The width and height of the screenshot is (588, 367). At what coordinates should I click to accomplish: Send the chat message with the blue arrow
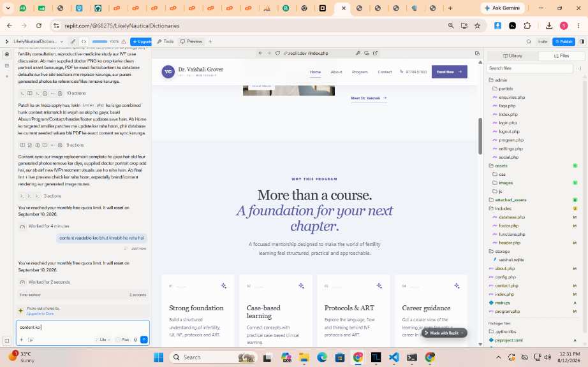click(144, 340)
